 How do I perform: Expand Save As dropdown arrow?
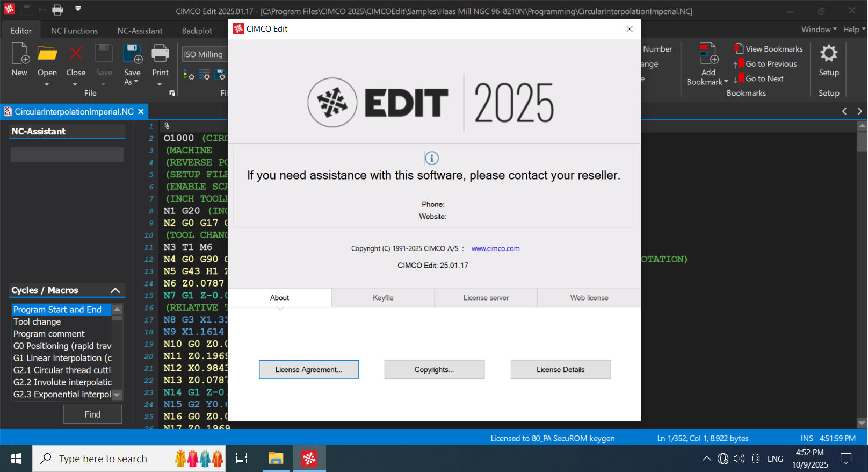pyautogui.click(x=136, y=82)
